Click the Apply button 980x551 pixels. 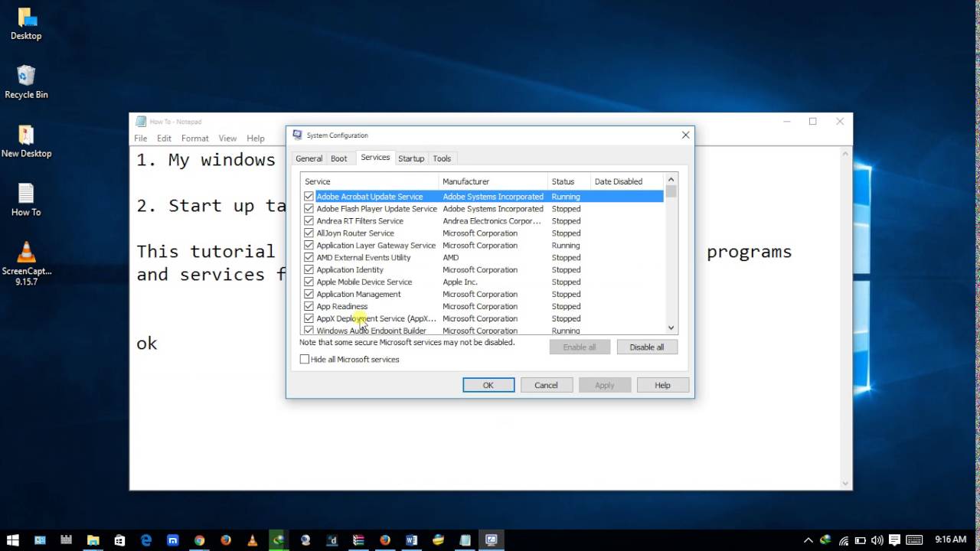click(605, 385)
